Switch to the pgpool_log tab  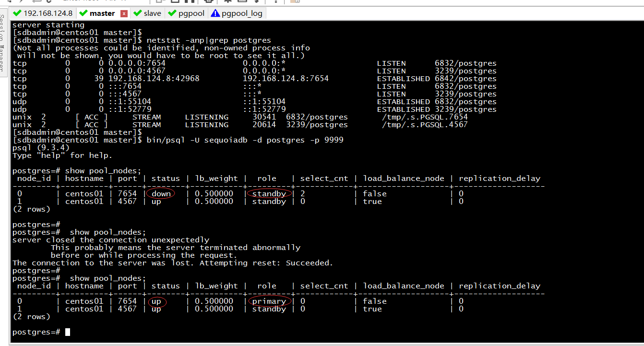[242, 13]
